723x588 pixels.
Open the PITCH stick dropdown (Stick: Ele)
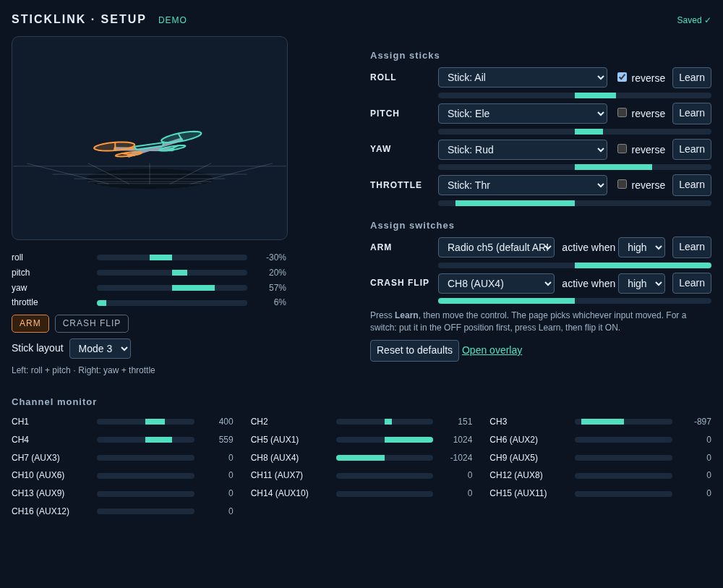(523, 114)
